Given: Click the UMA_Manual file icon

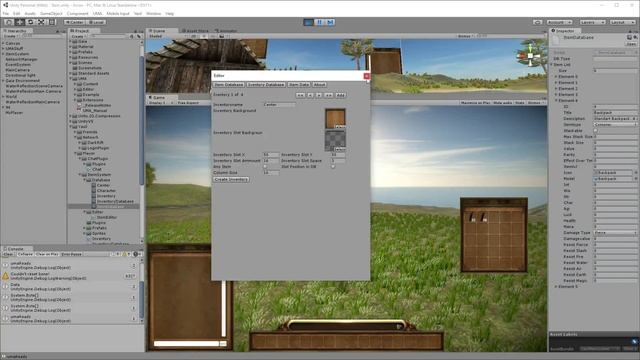Looking at the screenshot, I should [x=80, y=110].
